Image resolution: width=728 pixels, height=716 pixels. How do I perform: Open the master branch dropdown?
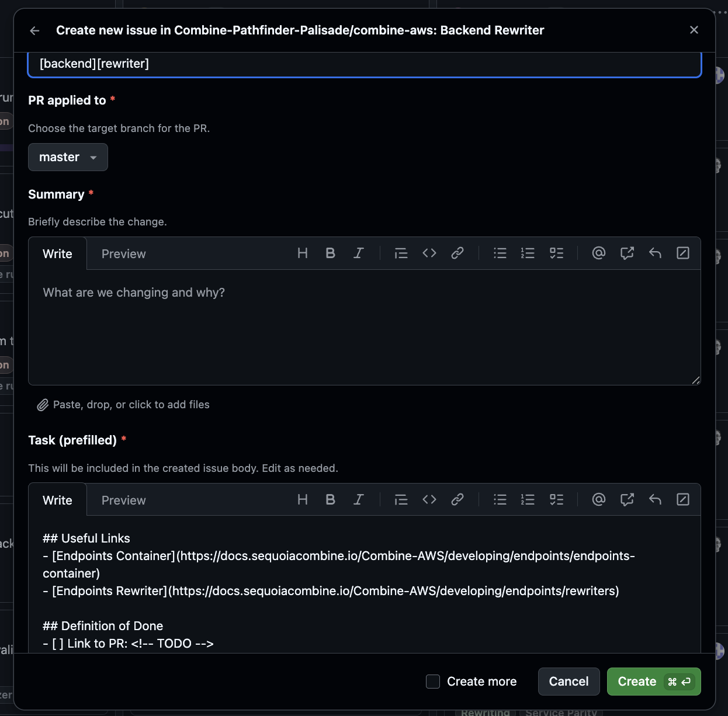point(68,157)
